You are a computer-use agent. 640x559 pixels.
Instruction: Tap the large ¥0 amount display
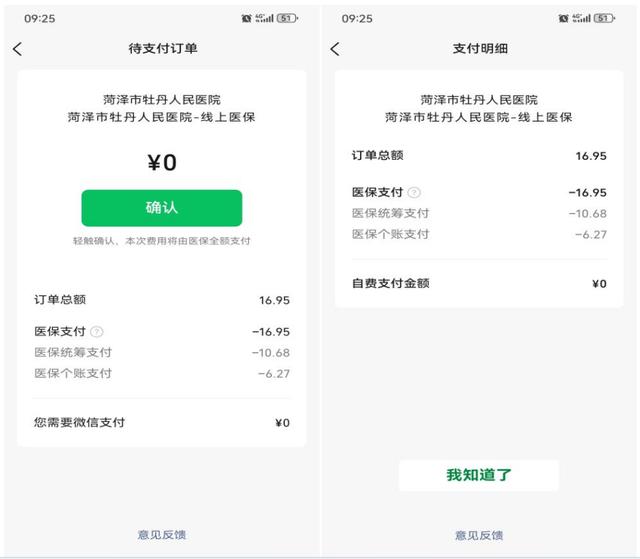(x=162, y=162)
